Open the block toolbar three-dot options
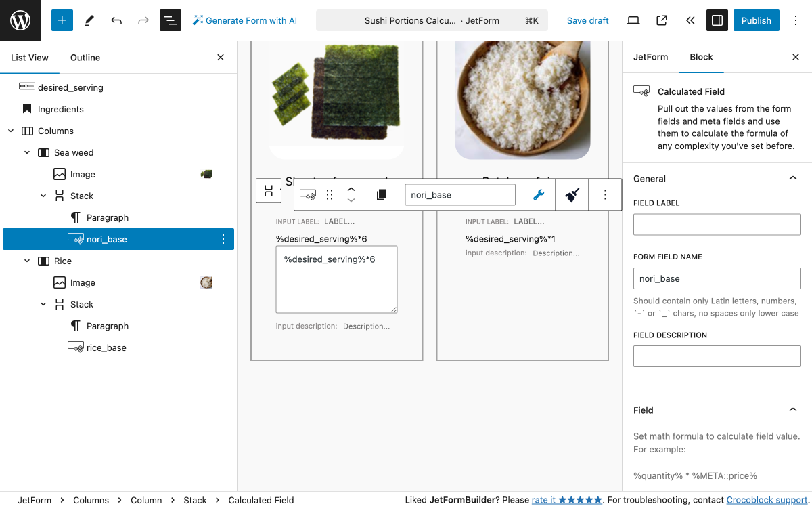Screen dimensions: 812x508 pos(606,195)
